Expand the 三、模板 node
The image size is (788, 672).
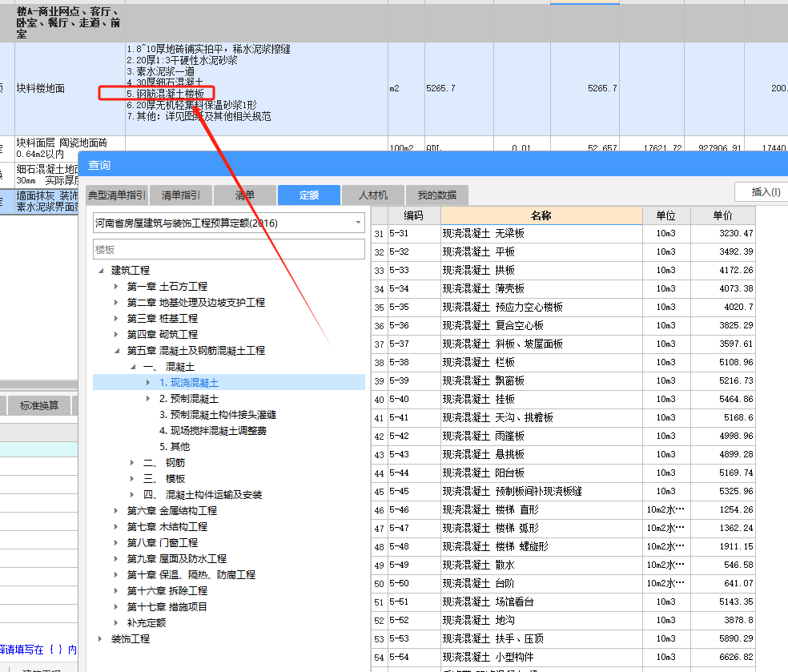click(132, 478)
